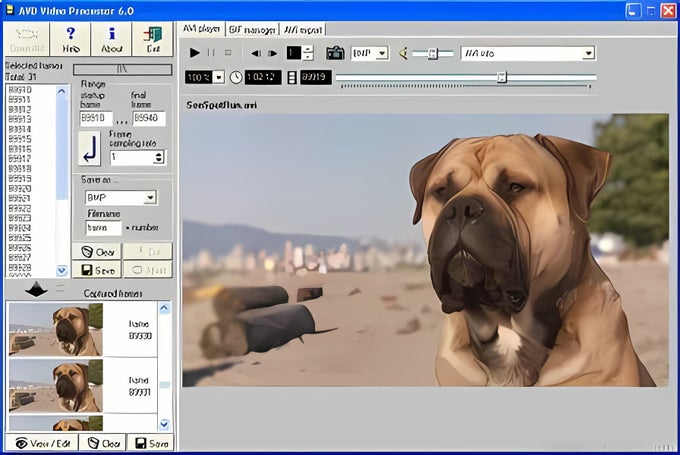680x455 pixels.
Task: Open capture format dropdown beside camera
Action: click(x=382, y=53)
